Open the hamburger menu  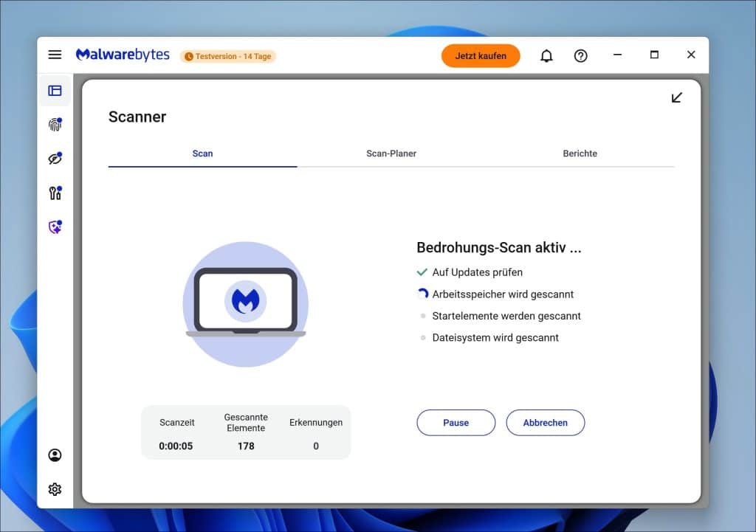[x=55, y=55]
